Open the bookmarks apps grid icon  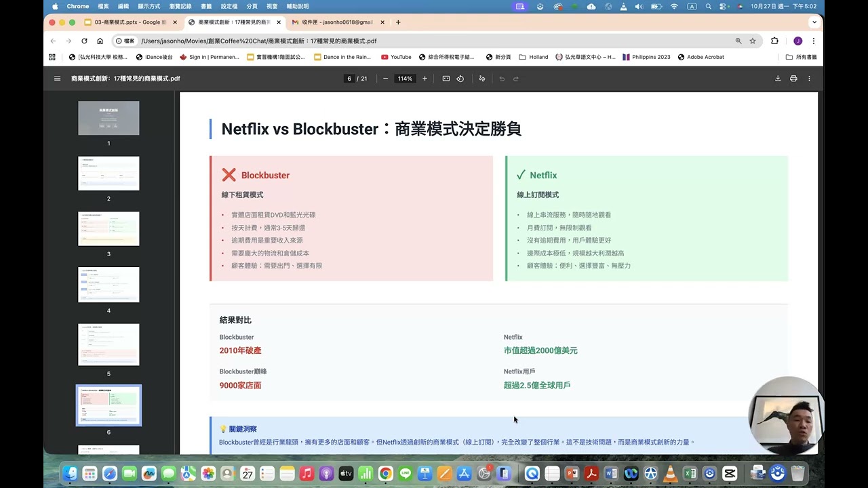point(54,57)
